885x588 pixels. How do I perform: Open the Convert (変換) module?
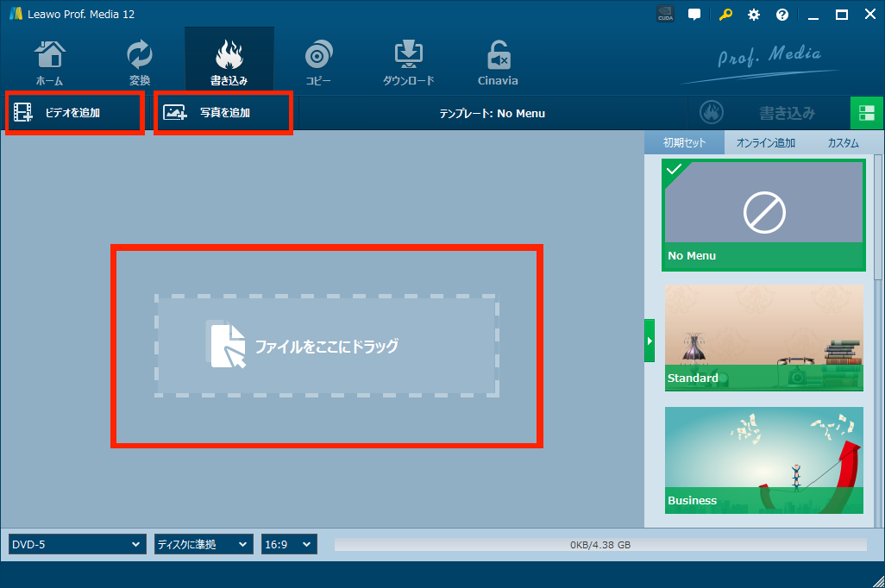[x=140, y=61]
